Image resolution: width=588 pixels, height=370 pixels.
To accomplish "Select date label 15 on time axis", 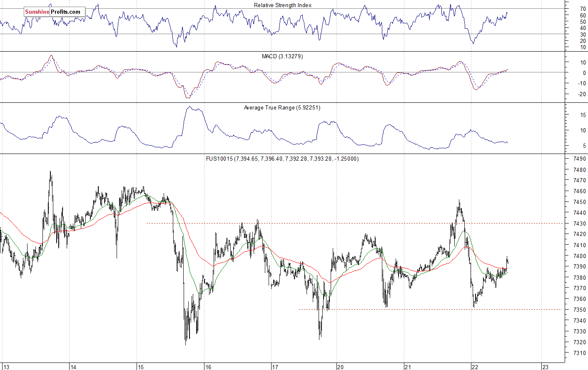I will 141,367.
